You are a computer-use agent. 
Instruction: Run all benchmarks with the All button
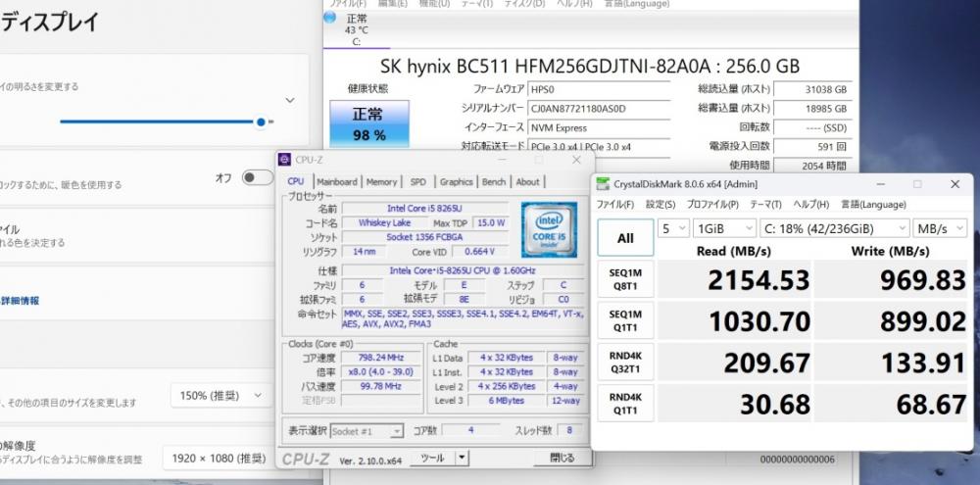point(625,237)
